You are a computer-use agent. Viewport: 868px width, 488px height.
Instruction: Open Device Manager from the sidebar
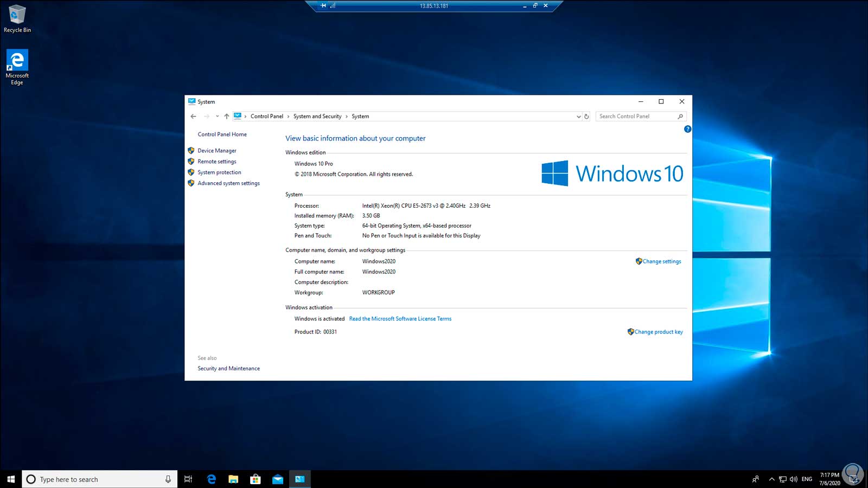[217, 151]
